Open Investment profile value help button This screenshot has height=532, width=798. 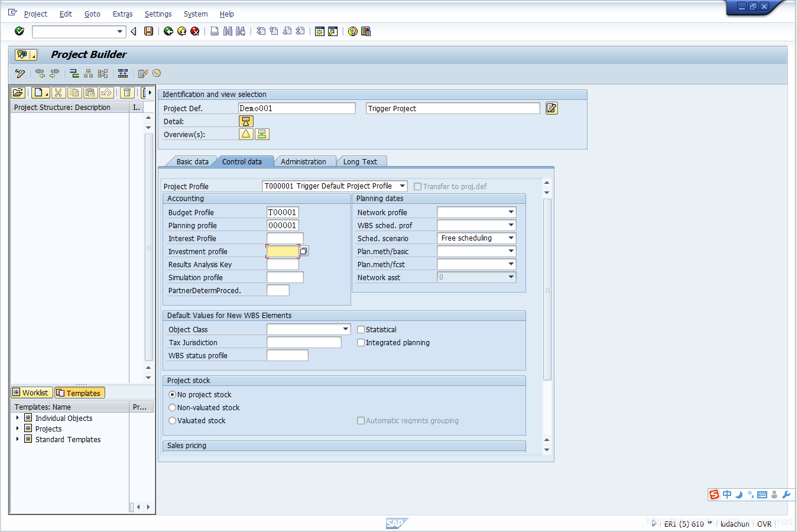click(304, 251)
